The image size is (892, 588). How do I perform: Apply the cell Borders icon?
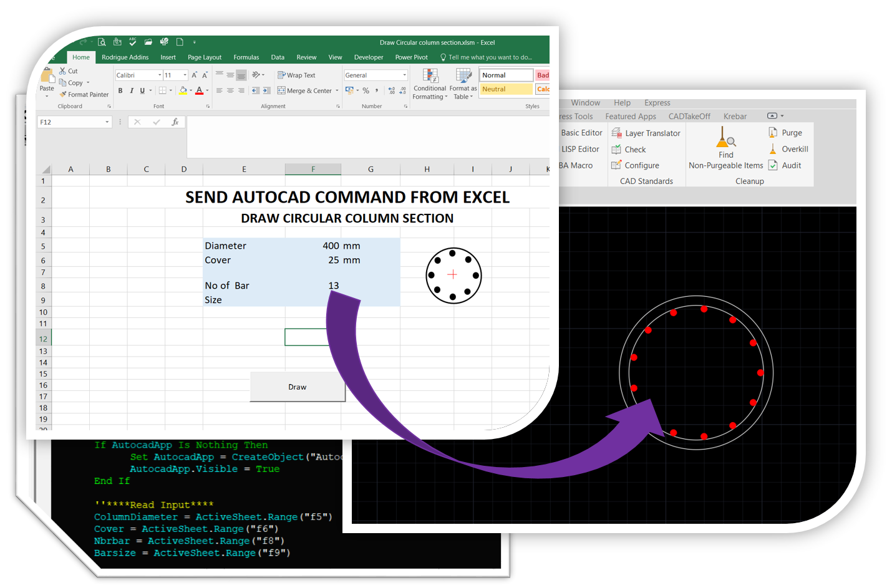162,90
